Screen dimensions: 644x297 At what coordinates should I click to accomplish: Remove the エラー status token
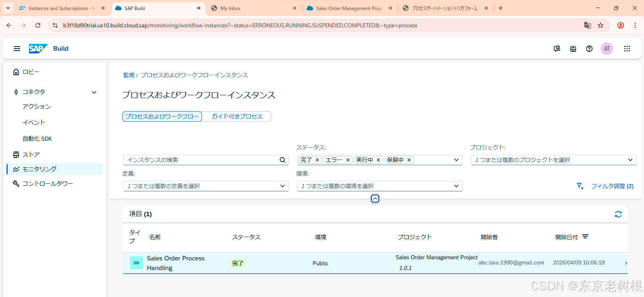point(348,160)
